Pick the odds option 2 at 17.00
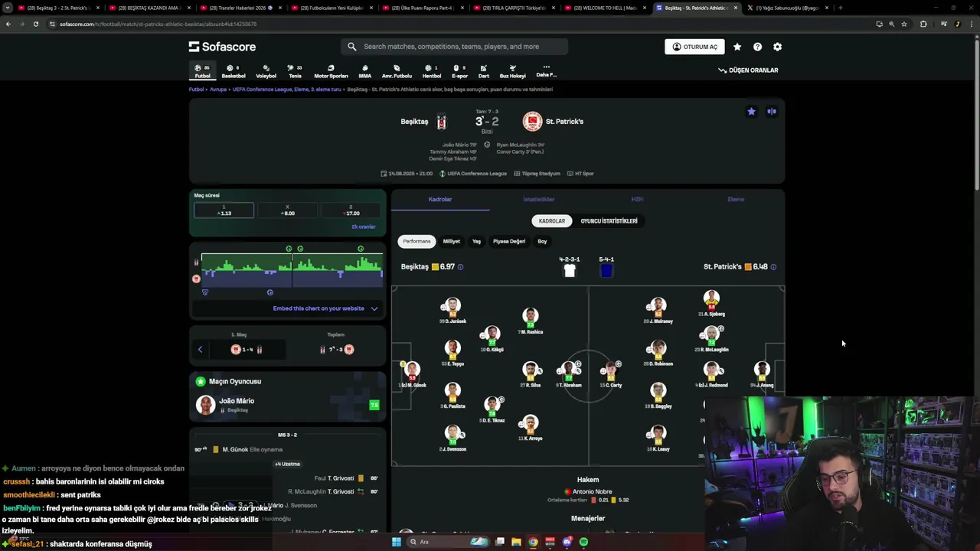The image size is (980, 551). [x=351, y=210]
